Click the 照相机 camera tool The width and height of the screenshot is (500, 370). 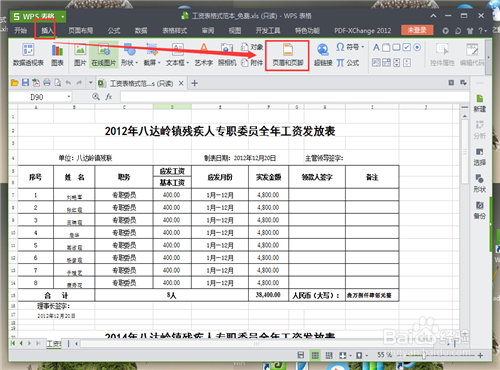point(227,55)
